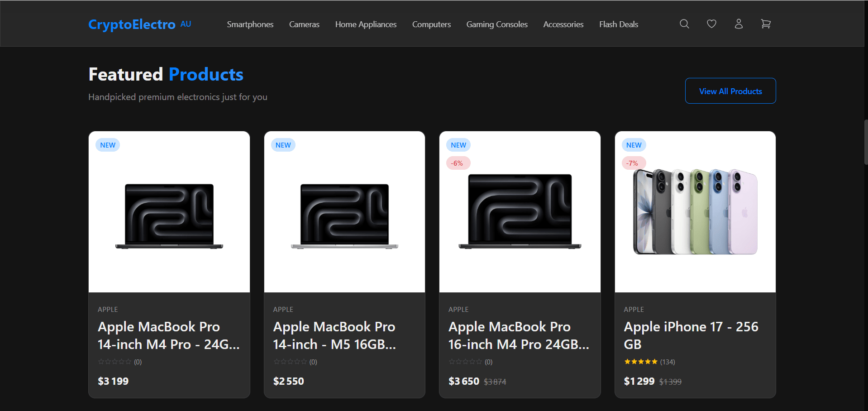868x411 pixels.
Task: Click the struck-through $1 399 price
Action: [670, 382]
